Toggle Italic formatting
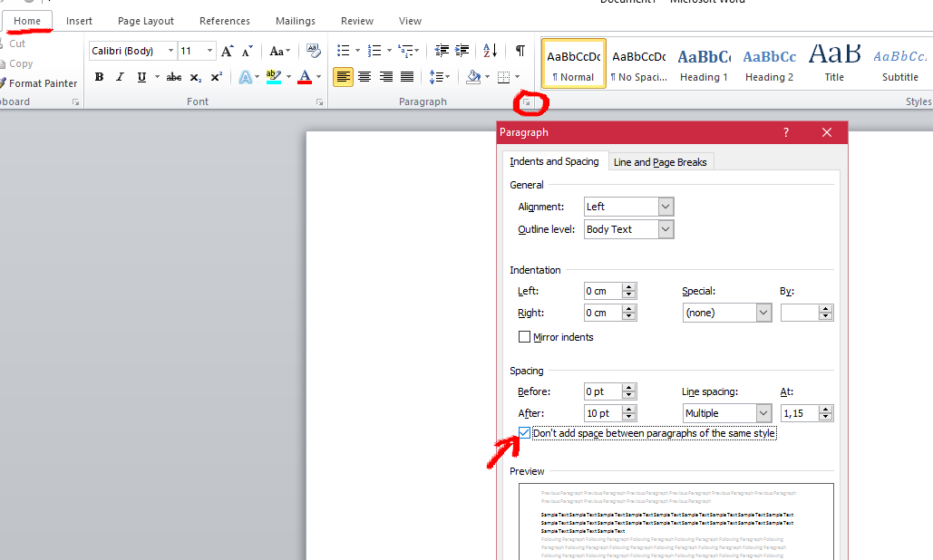Viewport: 933px width, 560px height. click(121, 77)
